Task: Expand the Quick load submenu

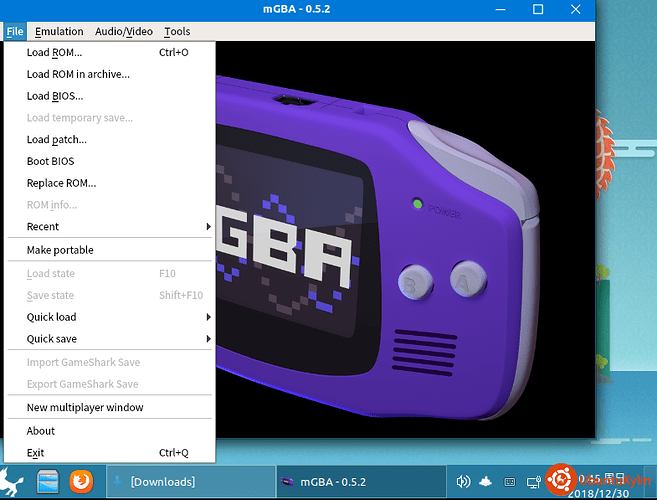Action: point(110,317)
